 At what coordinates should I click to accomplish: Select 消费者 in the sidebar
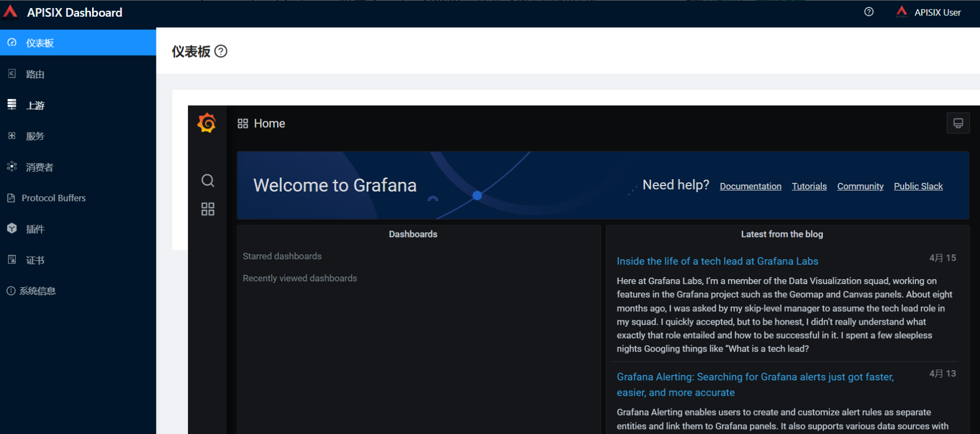(78, 167)
